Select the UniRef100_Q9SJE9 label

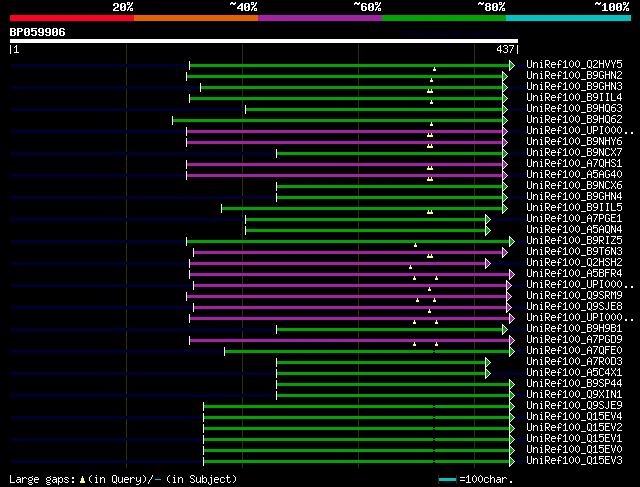pyautogui.click(x=574, y=406)
